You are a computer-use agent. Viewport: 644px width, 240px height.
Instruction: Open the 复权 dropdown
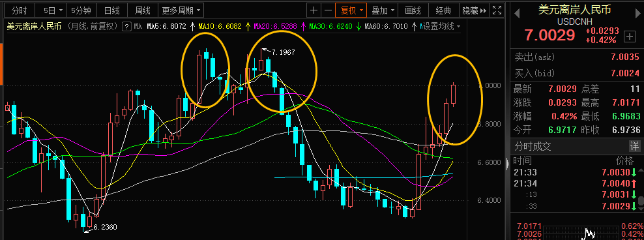pyautogui.click(x=351, y=10)
